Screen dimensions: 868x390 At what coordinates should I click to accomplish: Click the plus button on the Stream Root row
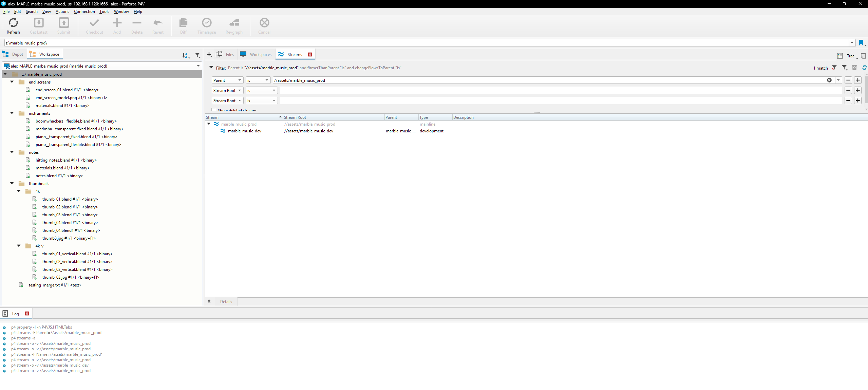(x=858, y=90)
